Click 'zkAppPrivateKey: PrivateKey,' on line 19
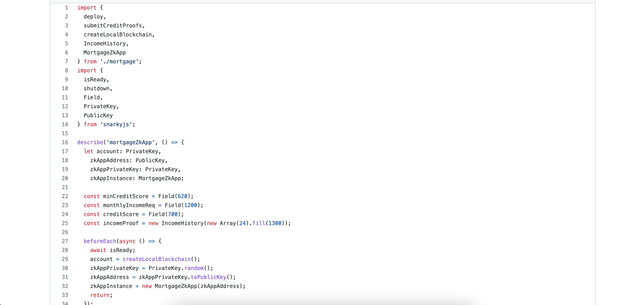644x305 pixels. coord(136,169)
